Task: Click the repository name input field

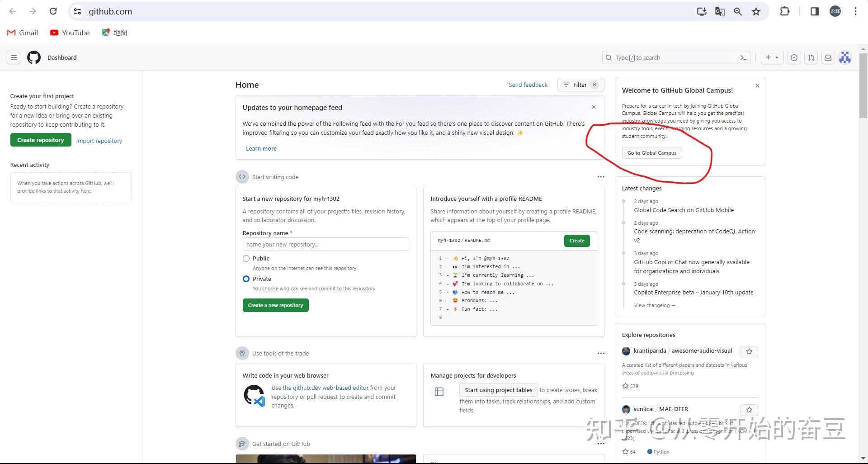Action: (325, 244)
